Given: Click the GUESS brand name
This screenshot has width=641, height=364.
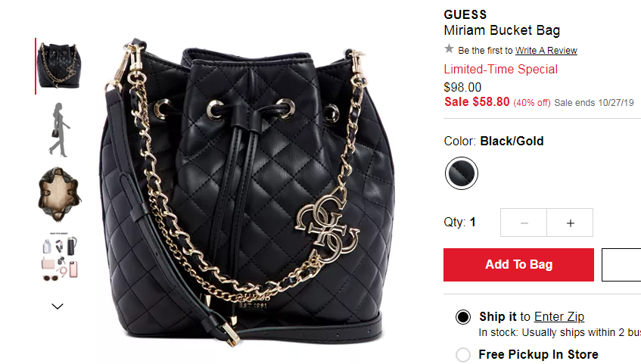Looking at the screenshot, I should click(465, 14).
